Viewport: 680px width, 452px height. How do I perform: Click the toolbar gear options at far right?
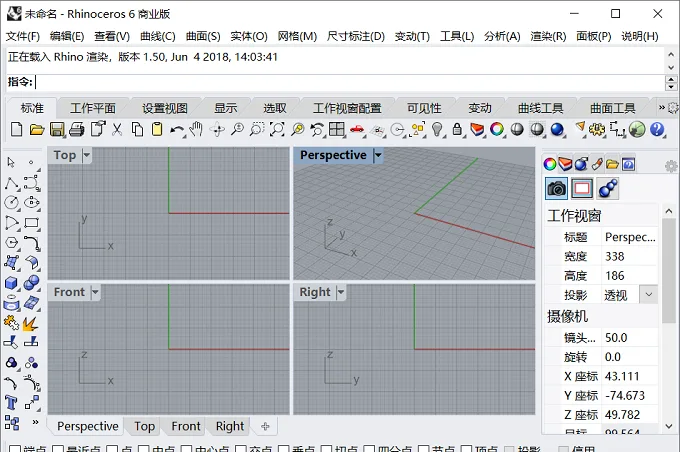673,107
